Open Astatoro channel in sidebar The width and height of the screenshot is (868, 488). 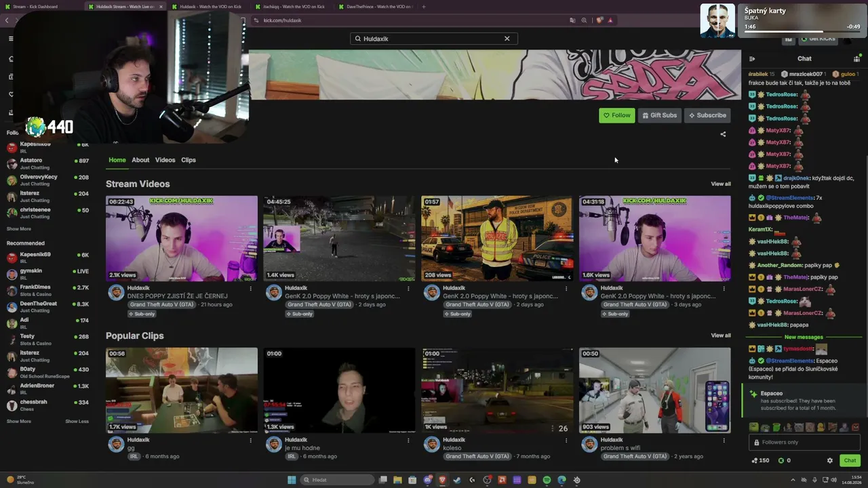(x=47, y=163)
